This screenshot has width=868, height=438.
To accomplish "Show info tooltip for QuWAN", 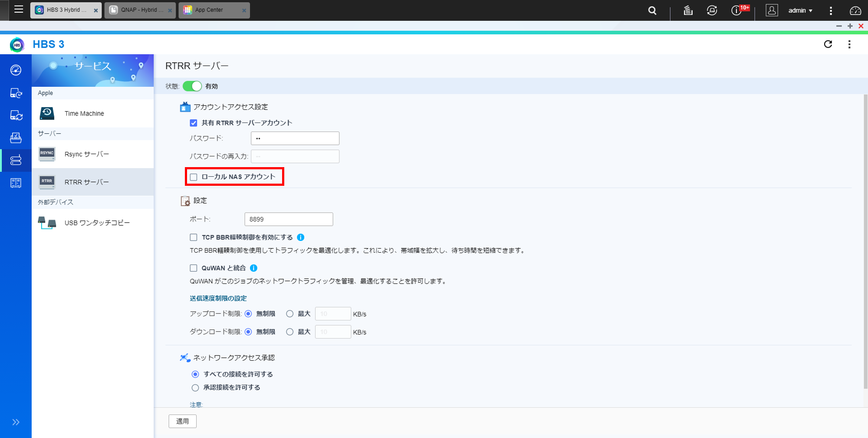I will tap(254, 268).
